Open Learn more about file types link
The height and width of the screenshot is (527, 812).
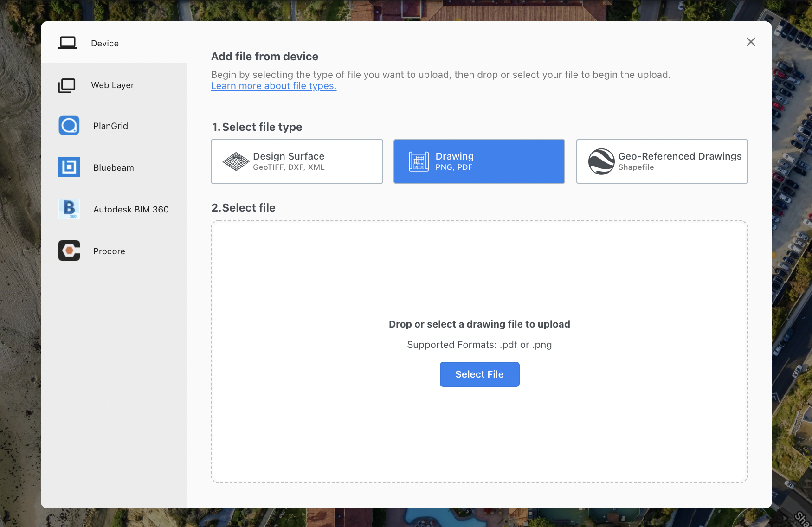click(x=274, y=86)
